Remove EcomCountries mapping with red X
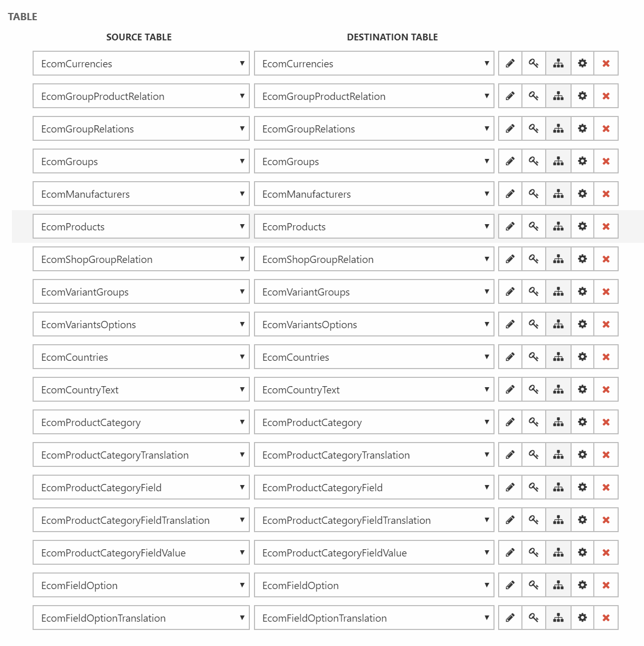Viewport: 644px width, 646px height. [606, 357]
